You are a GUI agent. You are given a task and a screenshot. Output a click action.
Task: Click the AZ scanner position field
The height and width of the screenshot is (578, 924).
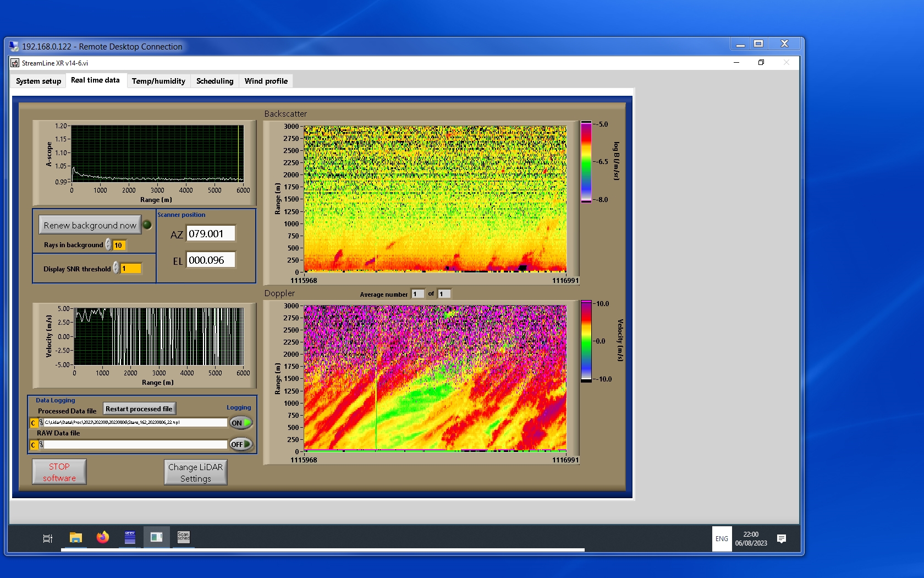[x=211, y=234]
